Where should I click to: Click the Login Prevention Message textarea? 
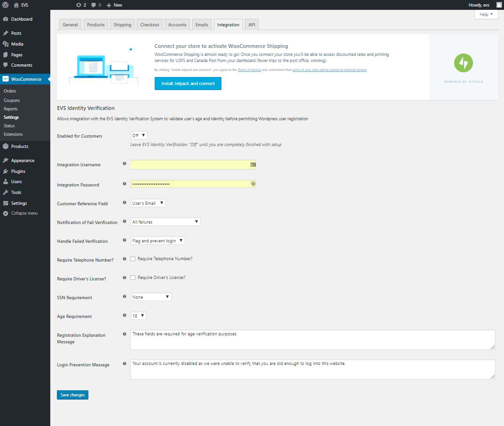tap(313, 369)
